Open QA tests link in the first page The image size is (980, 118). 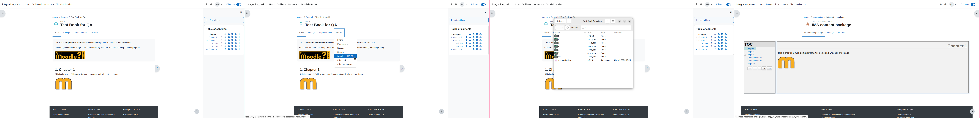(103, 43)
